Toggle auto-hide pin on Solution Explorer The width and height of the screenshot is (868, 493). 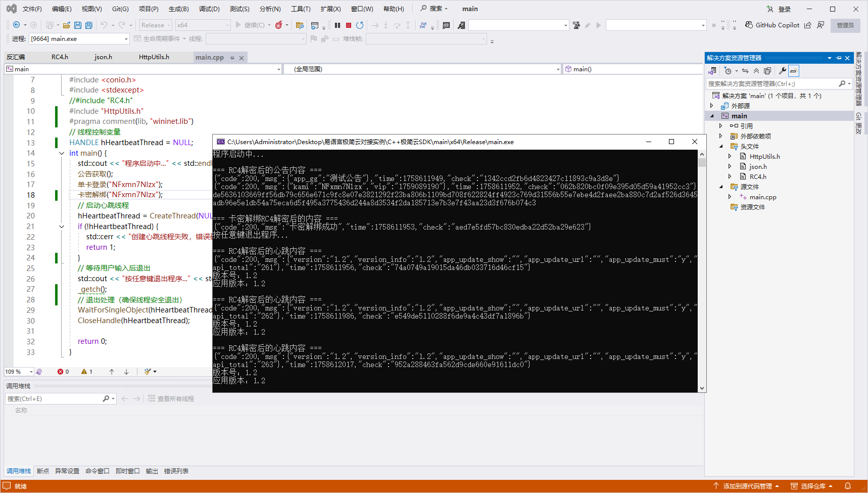839,58
